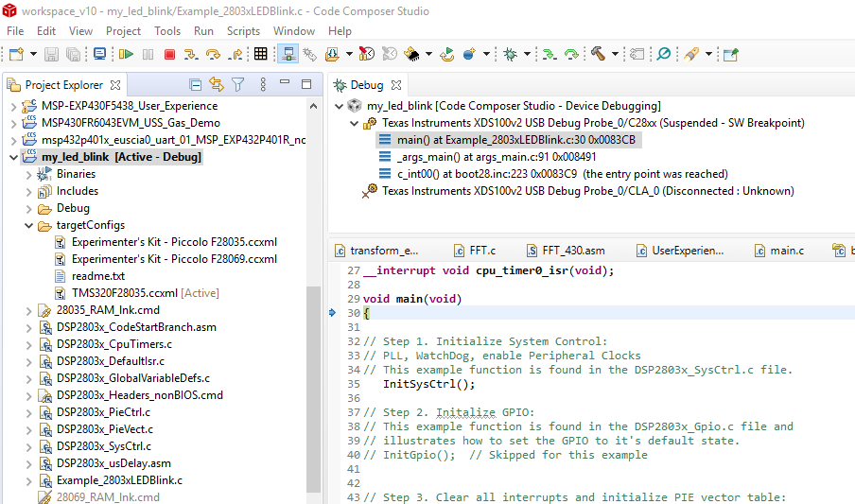Click the clock icon with red marker

pos(367,54)
